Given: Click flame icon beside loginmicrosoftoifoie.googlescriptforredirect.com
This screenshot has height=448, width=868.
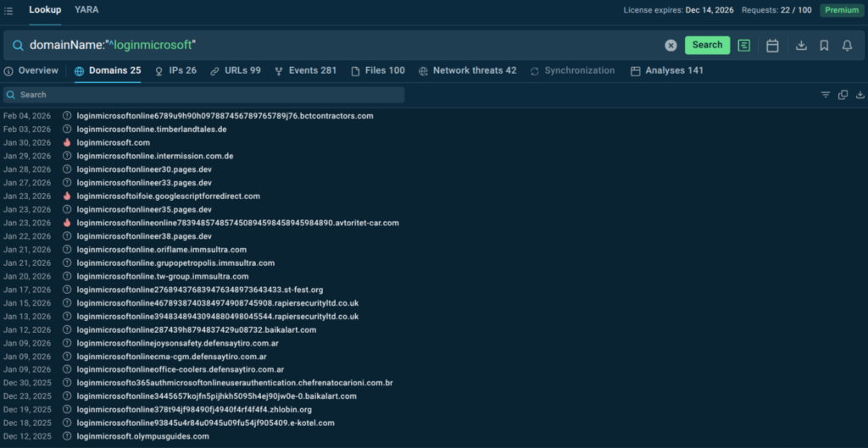Looking at the screenshot, I should coord(67,196).
